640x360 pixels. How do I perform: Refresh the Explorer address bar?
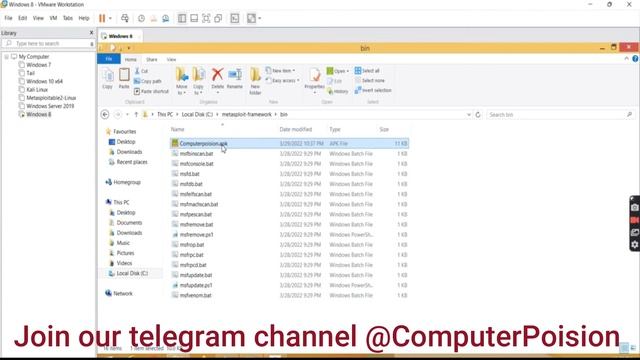click(x=478, y=115)
